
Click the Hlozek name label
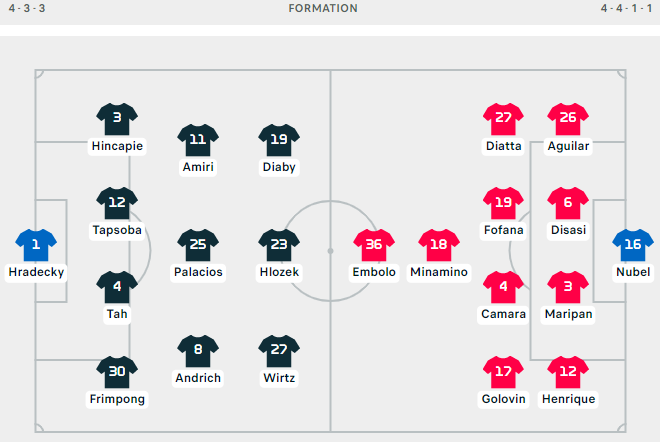(279, 272)
